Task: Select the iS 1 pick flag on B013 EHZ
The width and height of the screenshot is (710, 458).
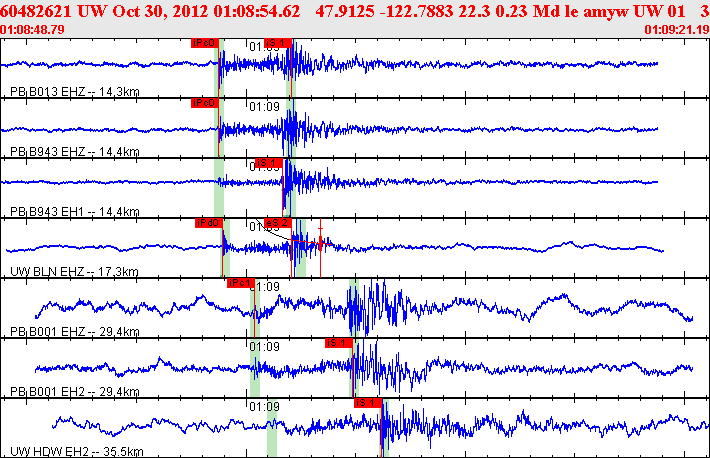Action: [x=278, y=43]
